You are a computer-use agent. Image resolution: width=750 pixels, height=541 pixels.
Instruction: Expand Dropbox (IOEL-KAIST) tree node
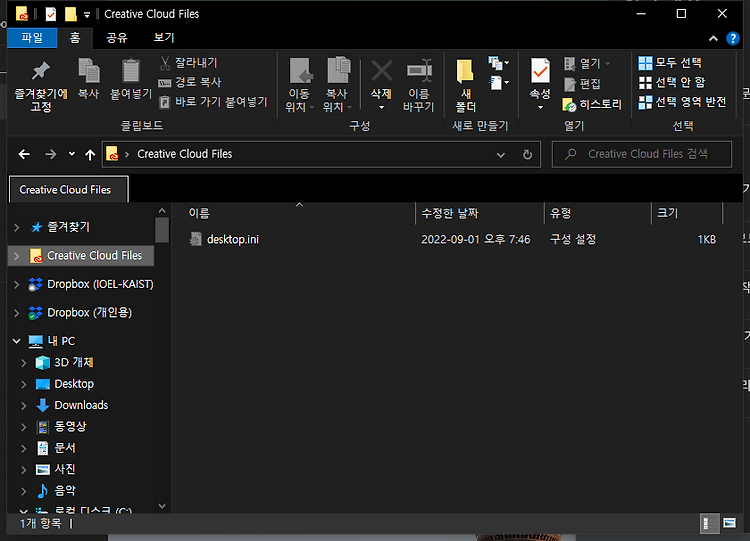coord(17,285)
